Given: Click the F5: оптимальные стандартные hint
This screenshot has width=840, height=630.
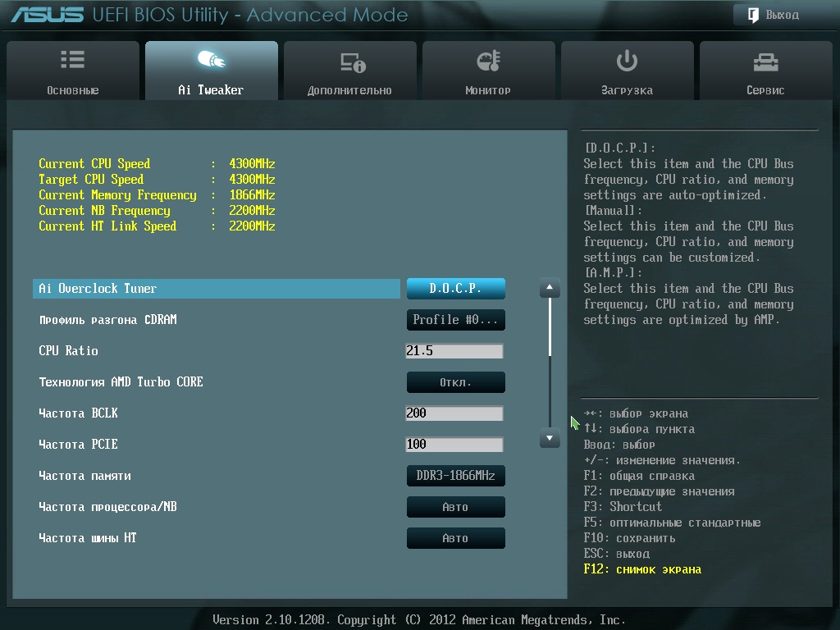Looking at the screenshot, I should tap(673, 523).
